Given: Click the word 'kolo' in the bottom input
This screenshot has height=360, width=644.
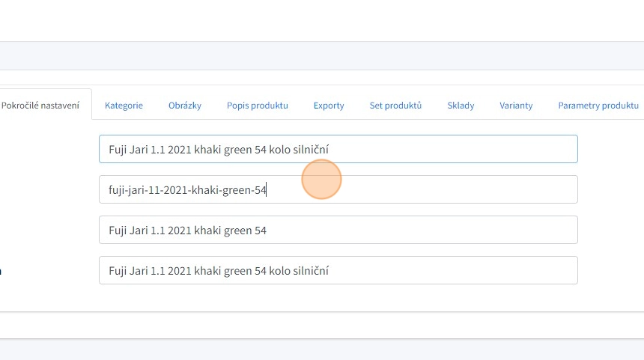Looking at the screenshot, I should (x=280, y=271).
